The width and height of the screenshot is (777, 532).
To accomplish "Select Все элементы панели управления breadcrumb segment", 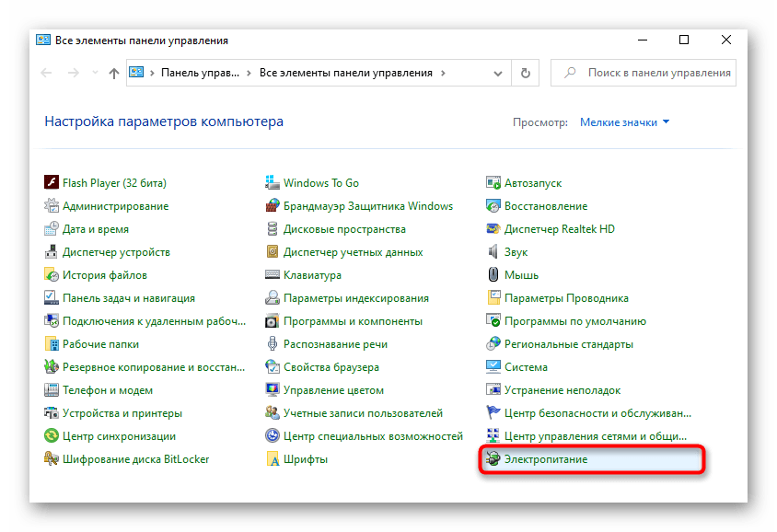I will [345, 73].
